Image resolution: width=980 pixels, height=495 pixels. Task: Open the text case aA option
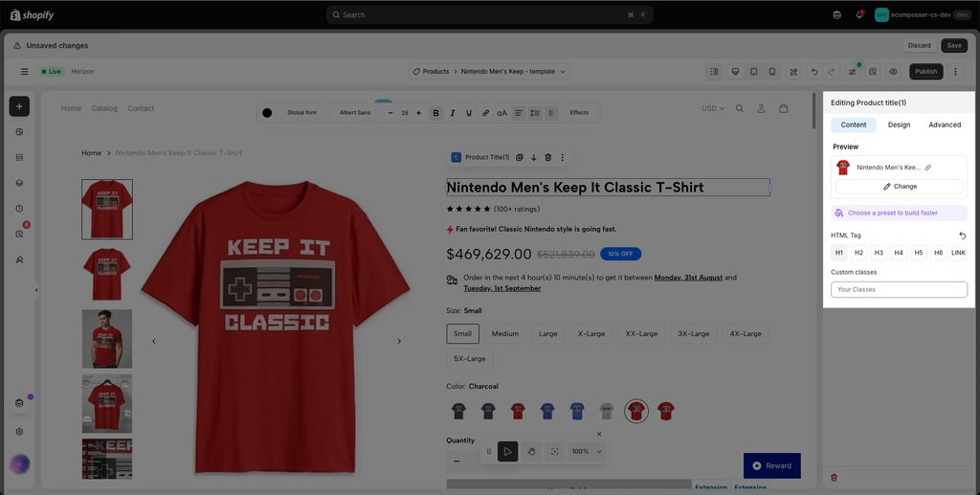(501, 113)
